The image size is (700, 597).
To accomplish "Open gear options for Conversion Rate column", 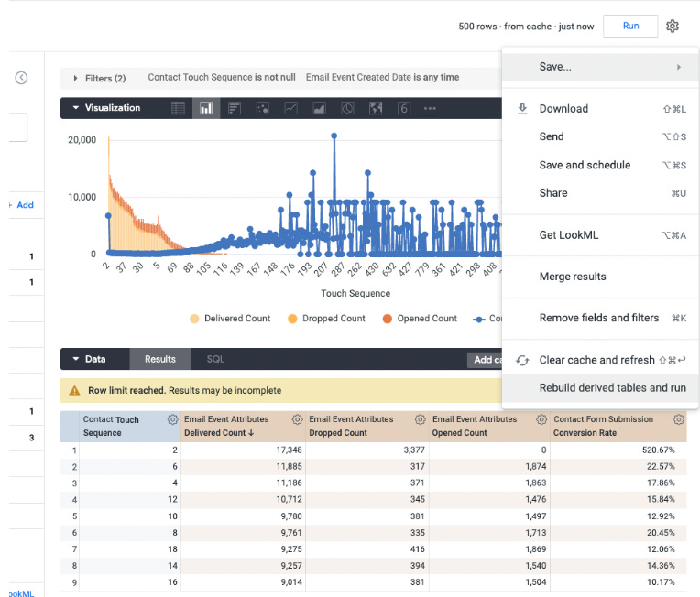I will pyautogui.click(x=679, y=419).
